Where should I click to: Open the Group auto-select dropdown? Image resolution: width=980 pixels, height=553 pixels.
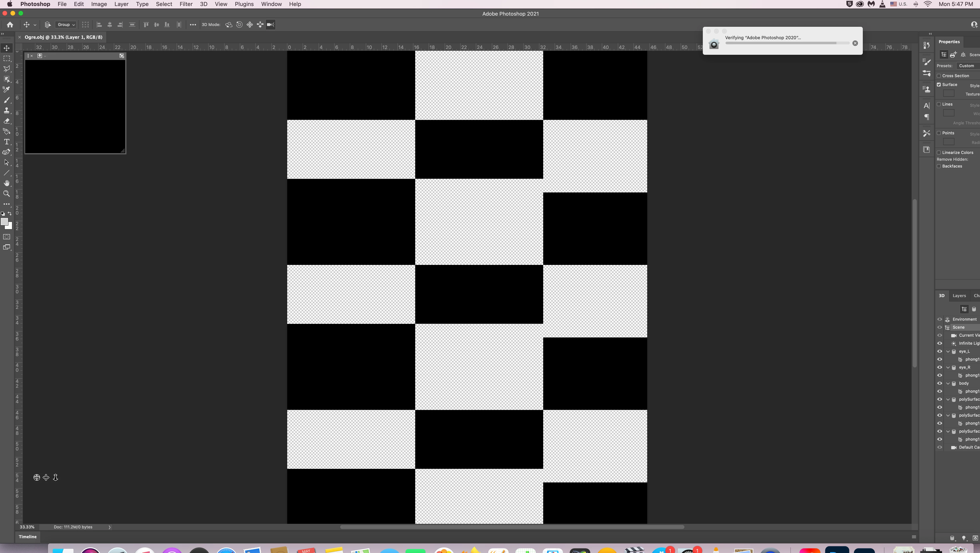(66, 25)
